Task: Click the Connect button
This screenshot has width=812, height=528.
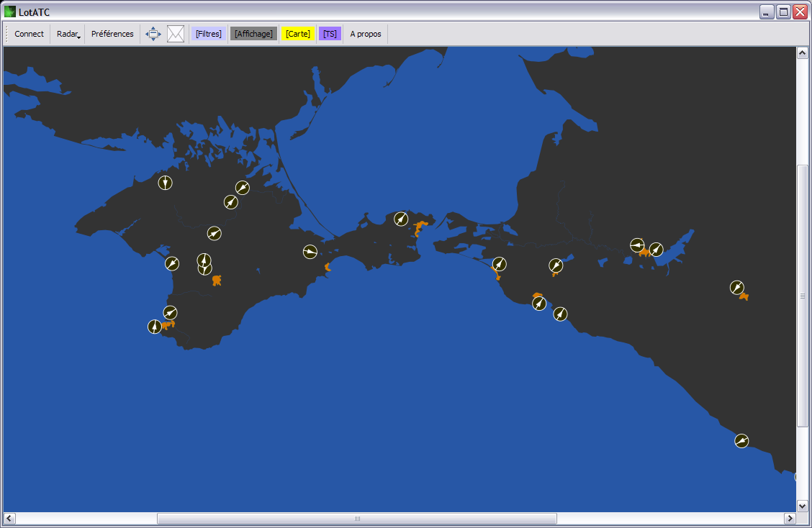Action: (x=29, y=34)
